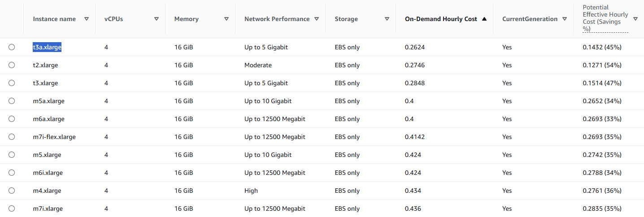Viewport: 644px width, 217px height.
Task: Click the Memory column sort triangle
Action: [x=226, y=19]
